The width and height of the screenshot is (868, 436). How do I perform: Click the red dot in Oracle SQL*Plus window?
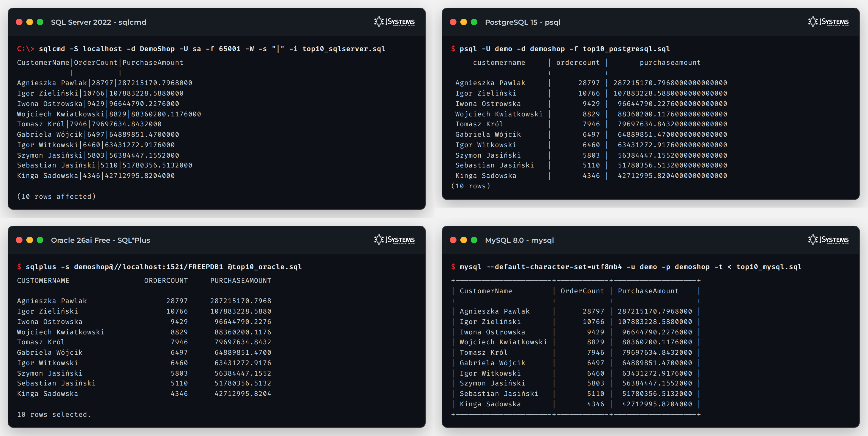tap(19, 240)
